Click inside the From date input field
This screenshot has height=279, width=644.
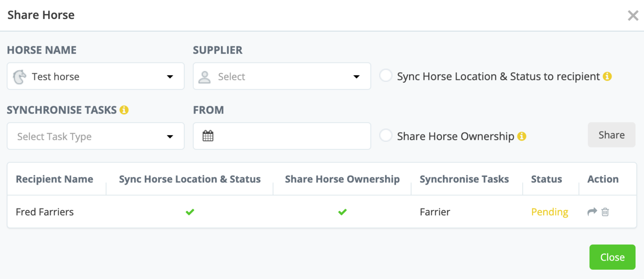coord(289,136)
